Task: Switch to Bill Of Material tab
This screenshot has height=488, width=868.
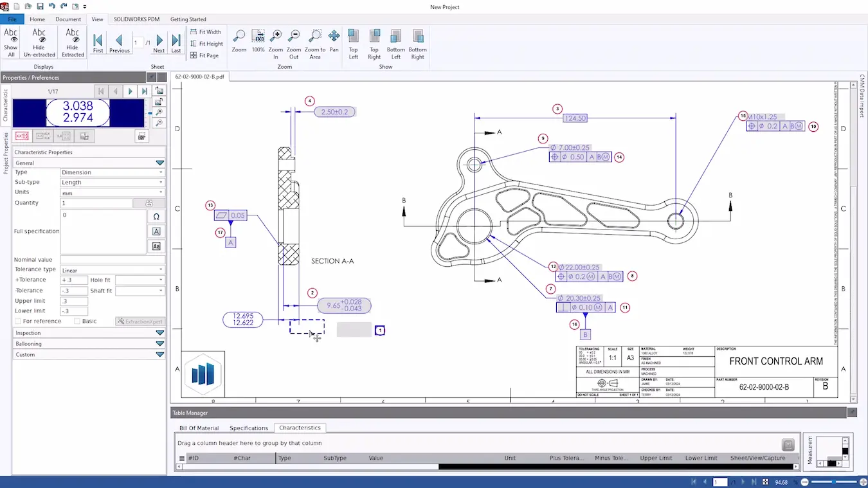Action: [x=199, y=428]
